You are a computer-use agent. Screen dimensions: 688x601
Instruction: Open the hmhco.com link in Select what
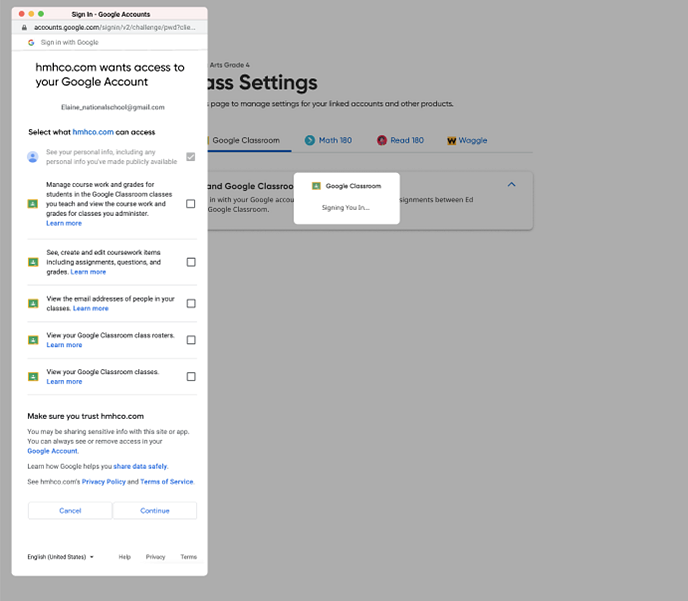(93, 132)
